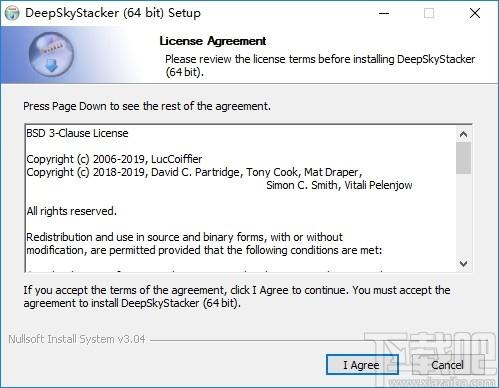Click the Copyright 2006-2019 LucCoiffier line

click(x=114, y=159)
